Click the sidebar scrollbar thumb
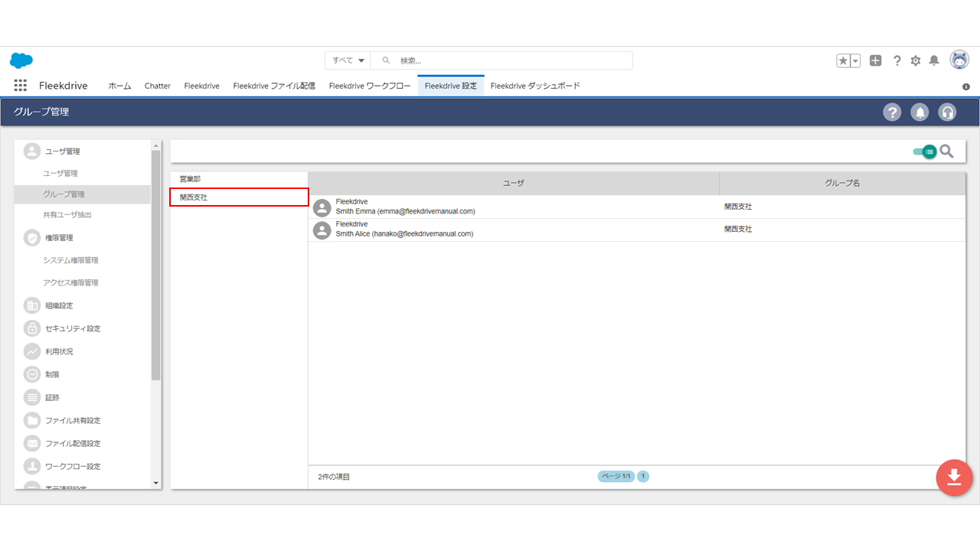 point(156,265)
